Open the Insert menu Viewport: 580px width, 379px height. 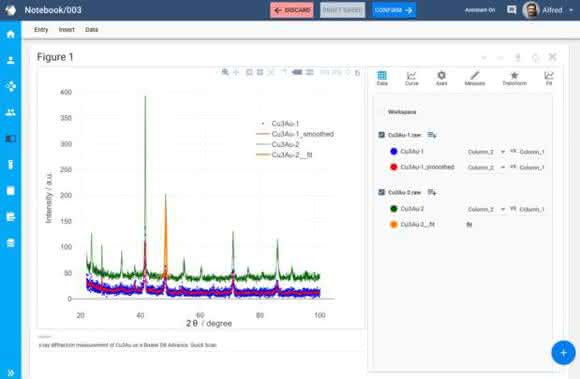pos(67,30)
